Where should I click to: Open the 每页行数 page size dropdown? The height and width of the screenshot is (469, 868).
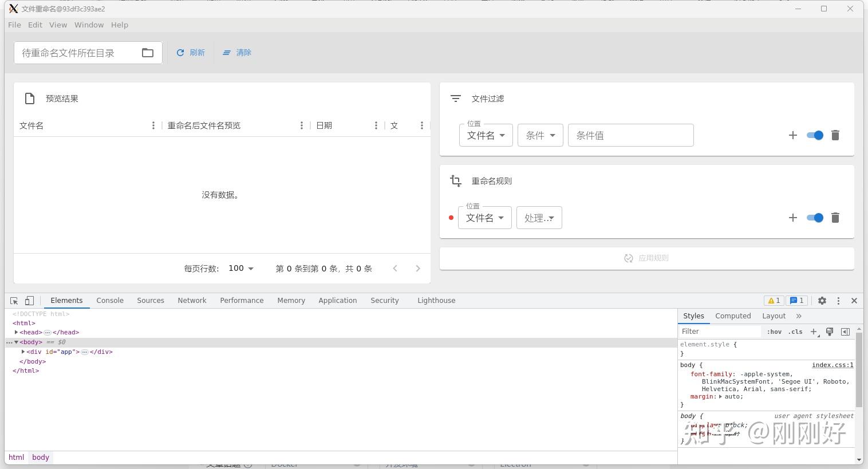click(x=240, y=268)
